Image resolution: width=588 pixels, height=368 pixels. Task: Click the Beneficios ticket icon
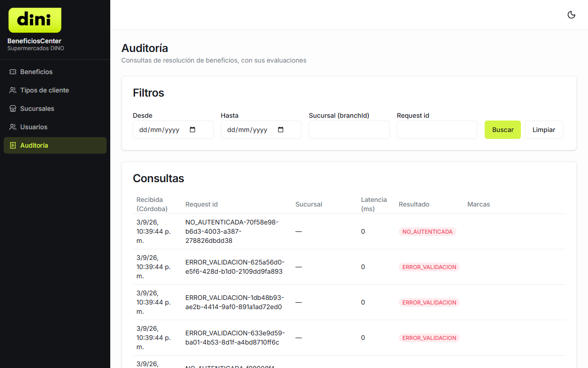click(13, 72)
